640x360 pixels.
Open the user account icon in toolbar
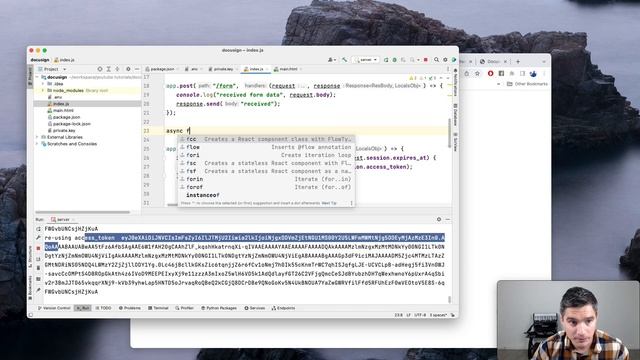pos(331,60)
